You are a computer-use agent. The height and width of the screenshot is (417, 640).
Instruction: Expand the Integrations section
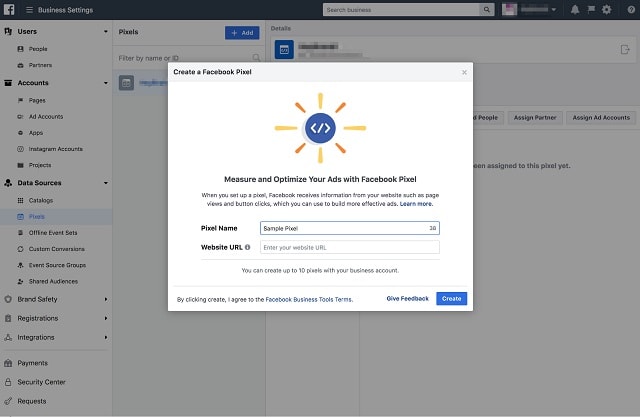pos(106,337)
